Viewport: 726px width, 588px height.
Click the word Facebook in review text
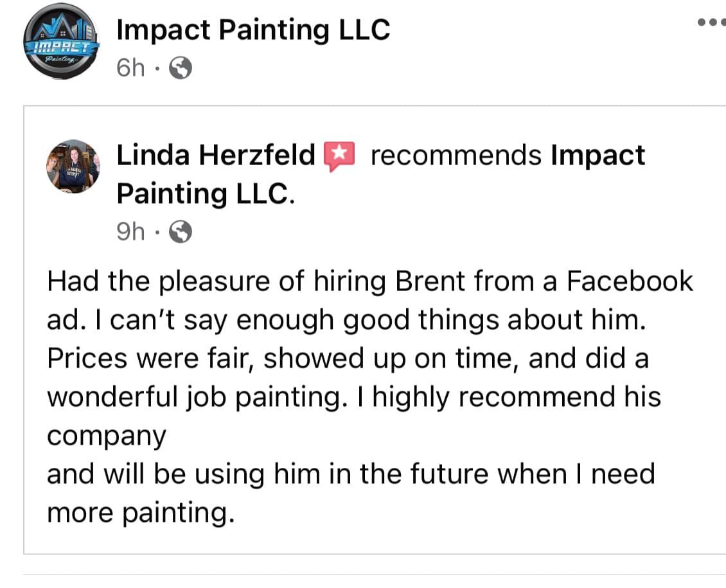[630, 281]
